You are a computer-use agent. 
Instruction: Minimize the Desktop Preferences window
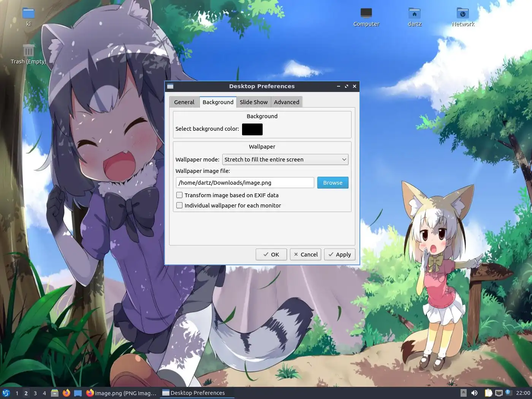[338, 86]
